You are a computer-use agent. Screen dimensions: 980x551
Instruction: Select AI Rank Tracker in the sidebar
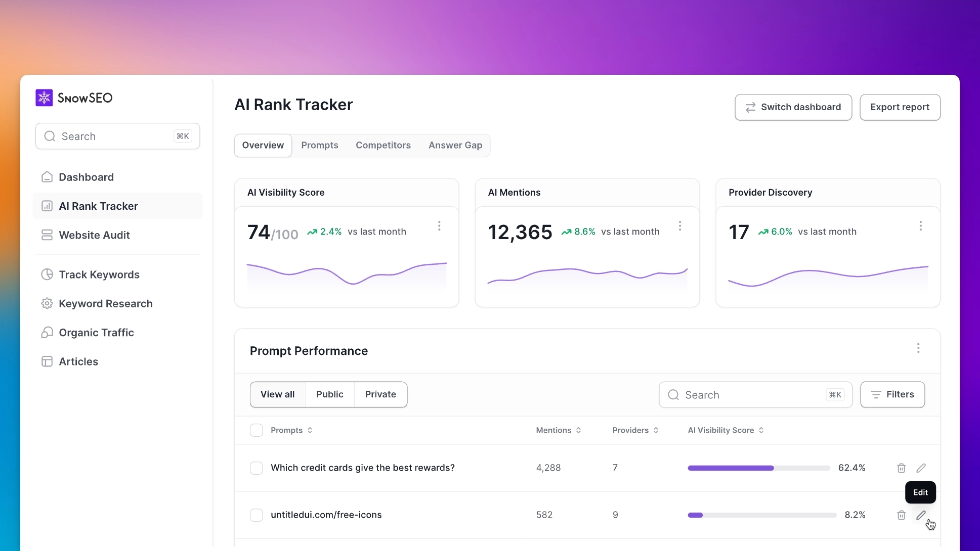click(x=98, y=206)
